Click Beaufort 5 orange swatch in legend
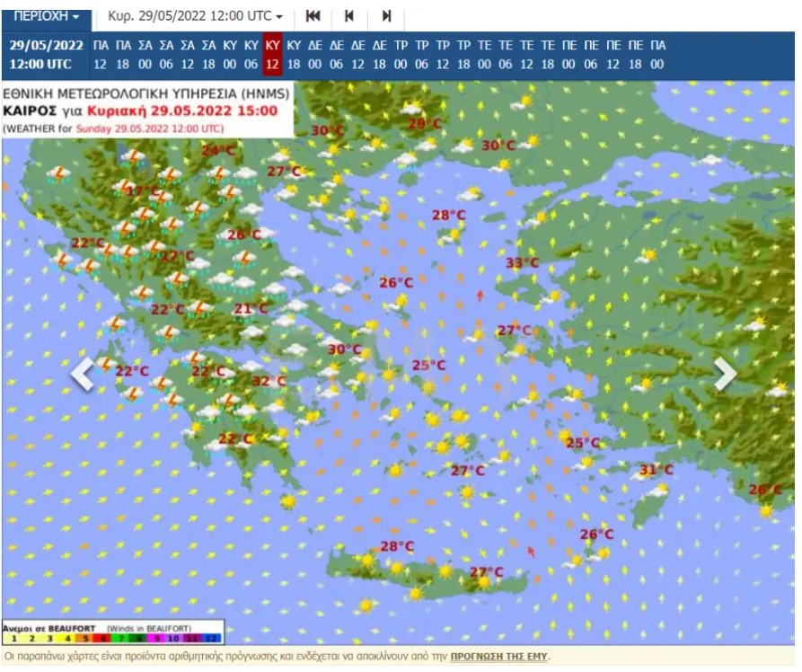 point(85,638)
